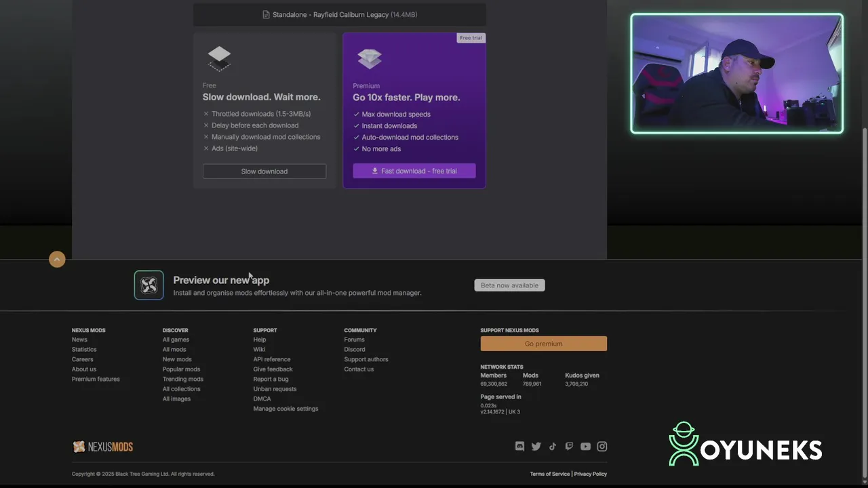
Task: Click the webcam overlay thumbnail
Action: (737, 73)
